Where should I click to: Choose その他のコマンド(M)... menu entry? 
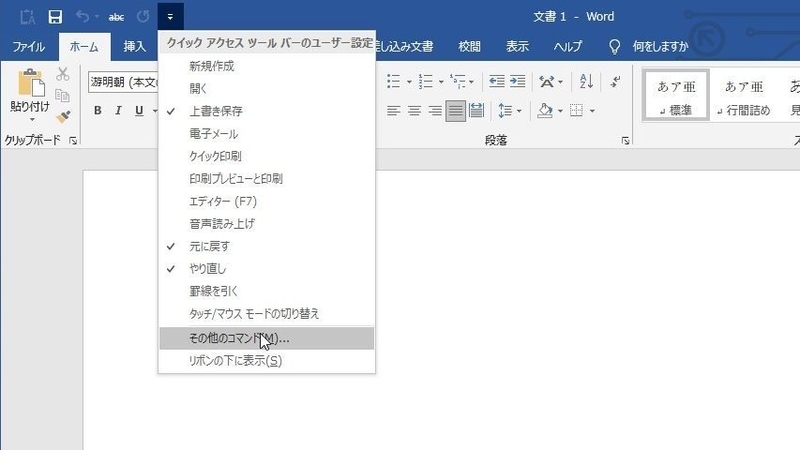266,338
